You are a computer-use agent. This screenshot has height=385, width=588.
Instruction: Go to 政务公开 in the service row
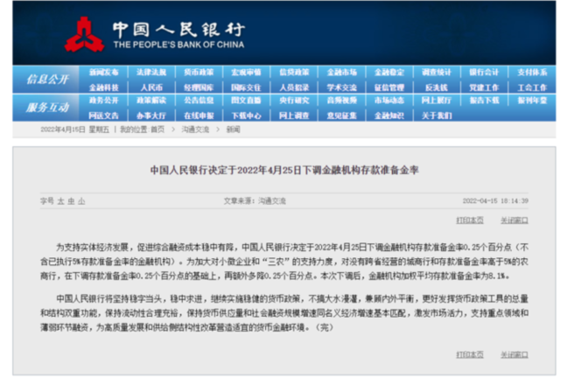point(104,101)
